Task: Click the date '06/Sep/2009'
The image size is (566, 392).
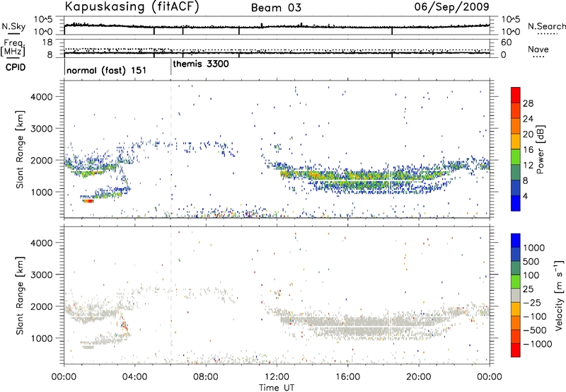Action: pyautogui.click(x=451, y=6)
